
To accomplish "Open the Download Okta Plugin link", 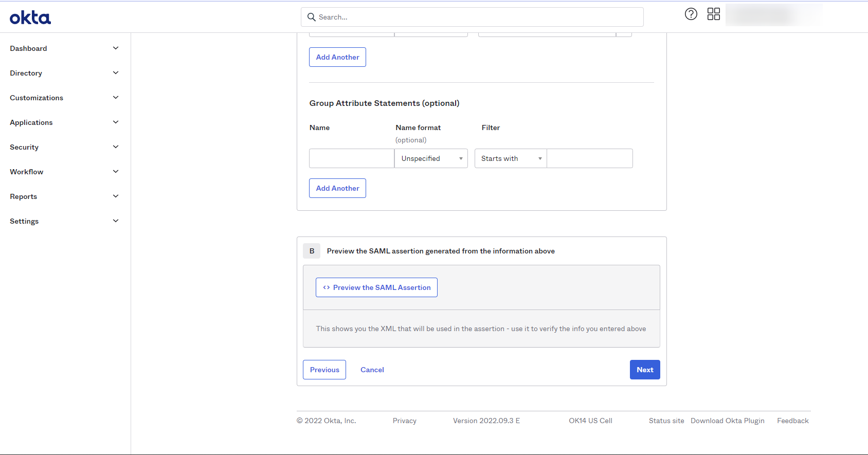I will click(x=727, y=421).
